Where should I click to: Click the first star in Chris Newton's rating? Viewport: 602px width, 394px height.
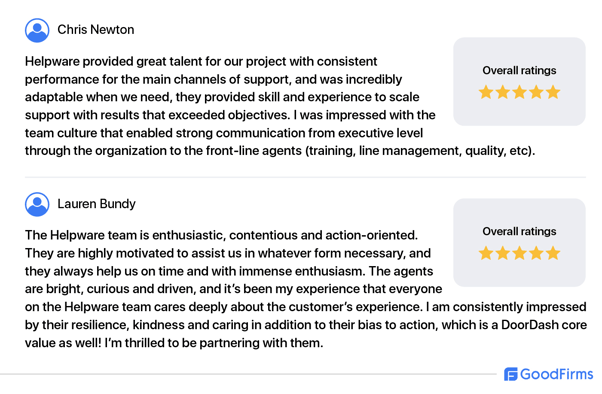(x=486, y=92)
